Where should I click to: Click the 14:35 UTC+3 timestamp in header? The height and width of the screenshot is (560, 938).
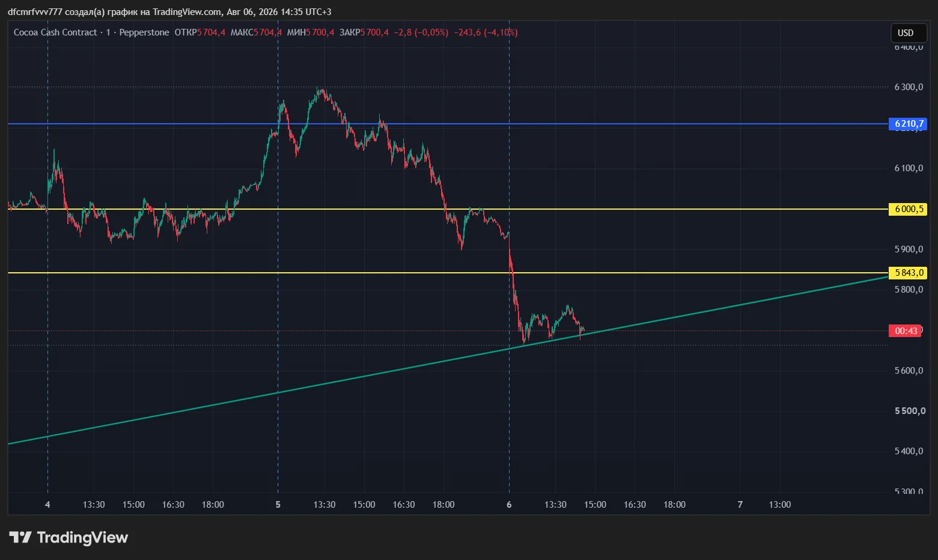tap(306, 12)
